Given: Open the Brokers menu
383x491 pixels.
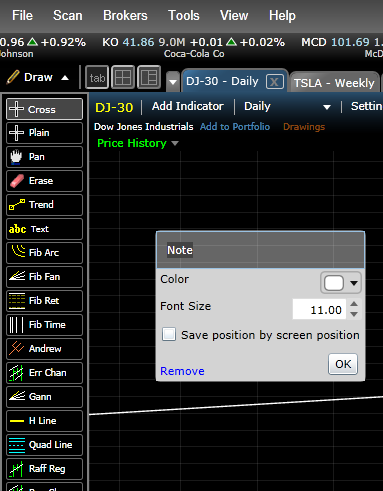Looking at the screenshot, I should pos(125,15).
